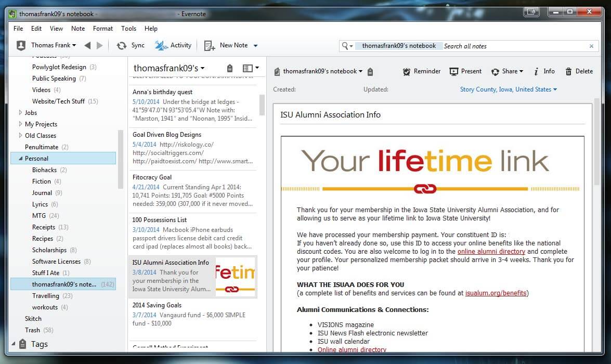Select the Journal notebook
The height and width of the screenshot is (364, 611).
pyautogui.click(x=42, y=192)
